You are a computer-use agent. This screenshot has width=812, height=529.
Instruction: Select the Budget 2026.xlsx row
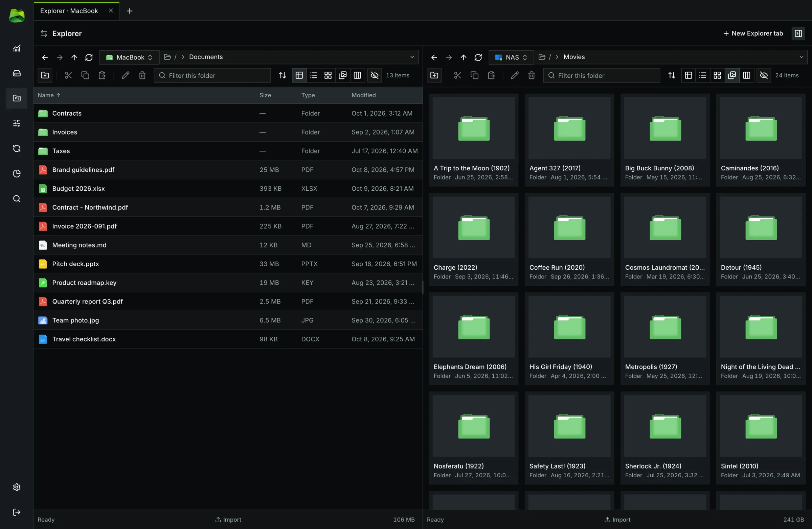[228, 189]
